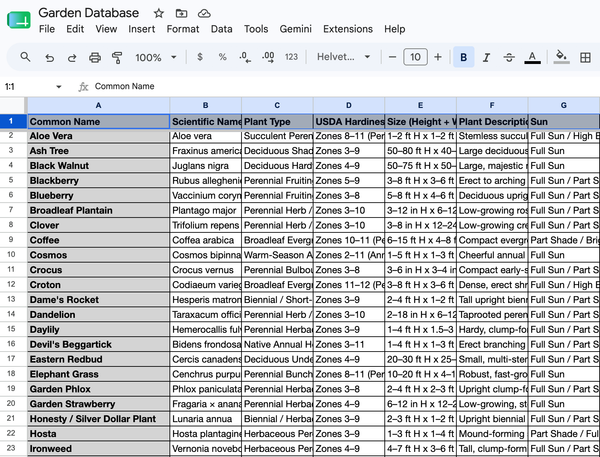Toggle italic formatting
This screenshot has width=600, height=457.
[x=486, y=58]
